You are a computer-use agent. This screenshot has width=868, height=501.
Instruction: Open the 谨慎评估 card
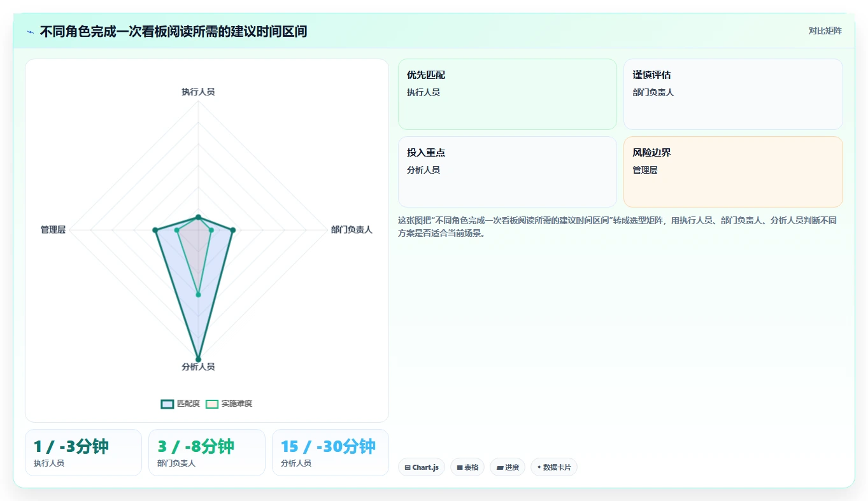733,94
